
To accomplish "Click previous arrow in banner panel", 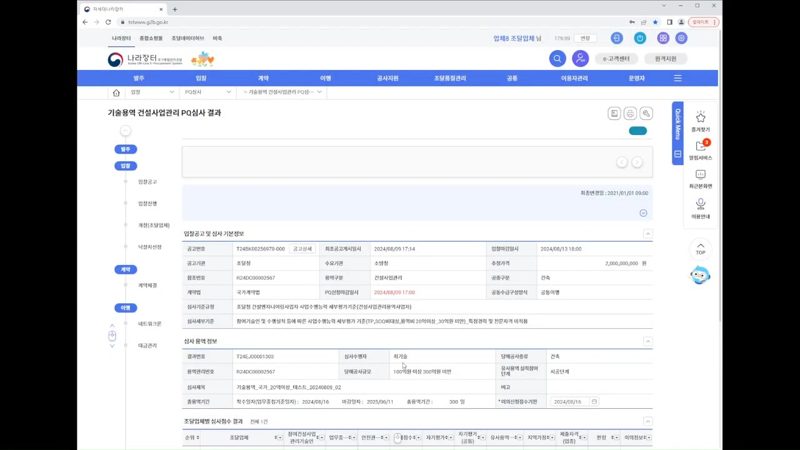I will (621, 162).
